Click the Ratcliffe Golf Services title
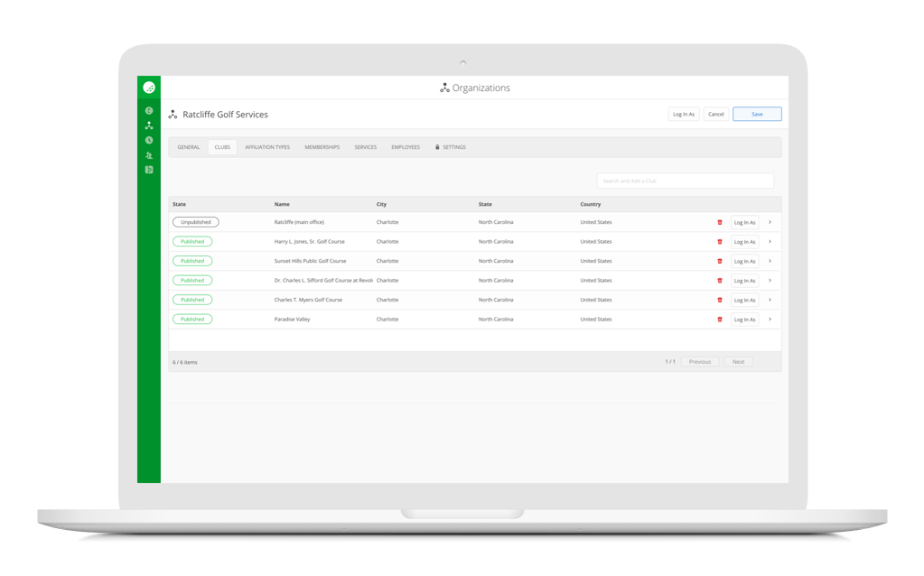 (225, 115)
